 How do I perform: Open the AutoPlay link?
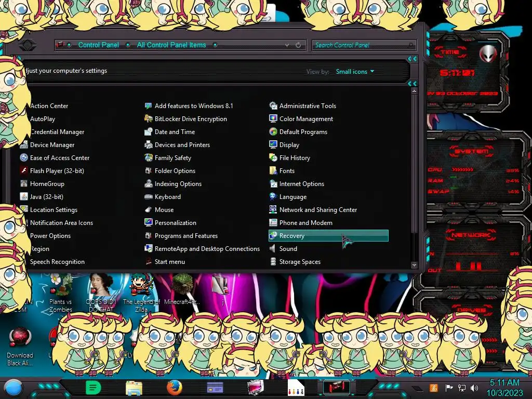coord(43,119)
